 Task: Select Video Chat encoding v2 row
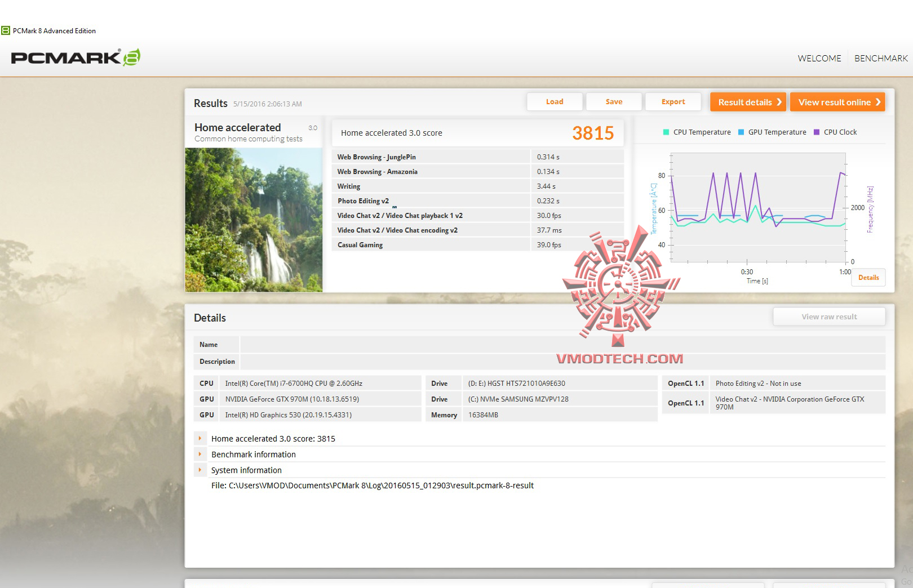click(x=478, y=230)
